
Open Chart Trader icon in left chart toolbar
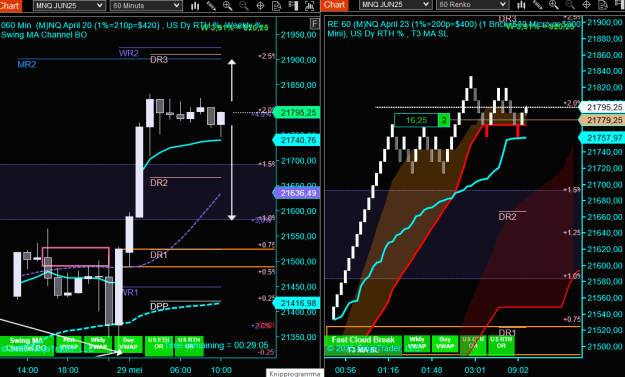[x=293, y=6]
